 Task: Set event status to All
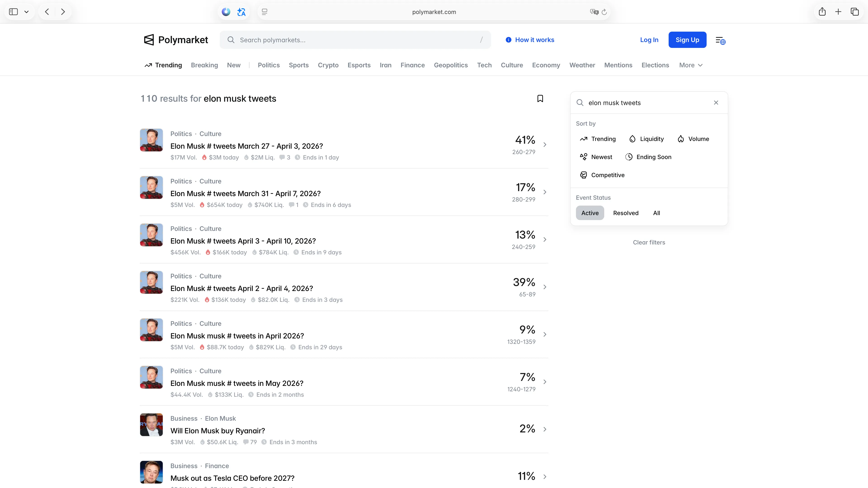tap(656, 213)
